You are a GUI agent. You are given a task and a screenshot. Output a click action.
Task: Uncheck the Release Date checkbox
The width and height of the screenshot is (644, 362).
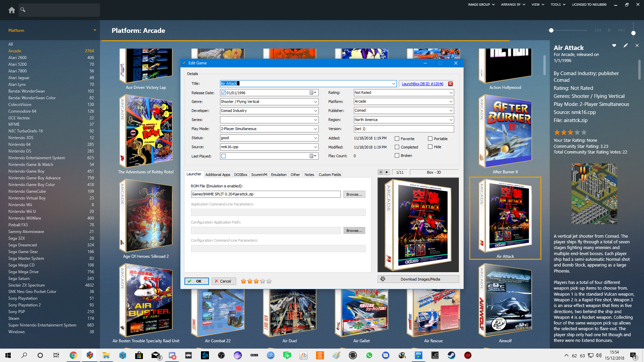[223, 93]
